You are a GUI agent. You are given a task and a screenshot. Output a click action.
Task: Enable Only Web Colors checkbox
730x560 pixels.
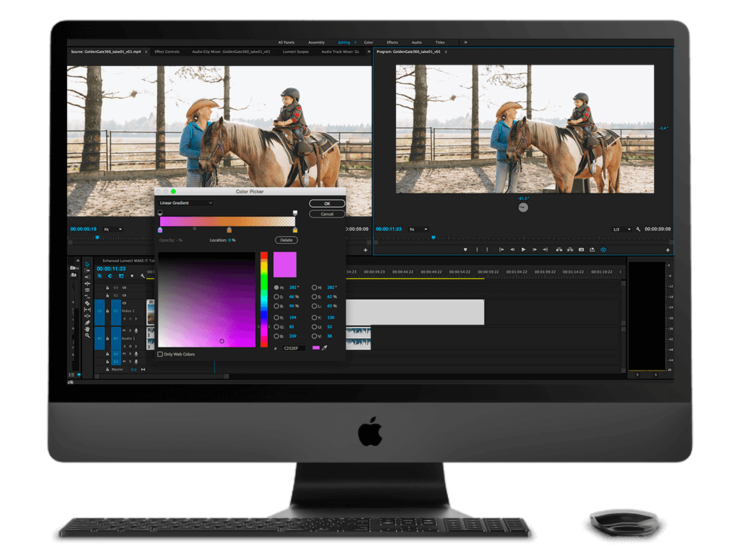point(160,354)
